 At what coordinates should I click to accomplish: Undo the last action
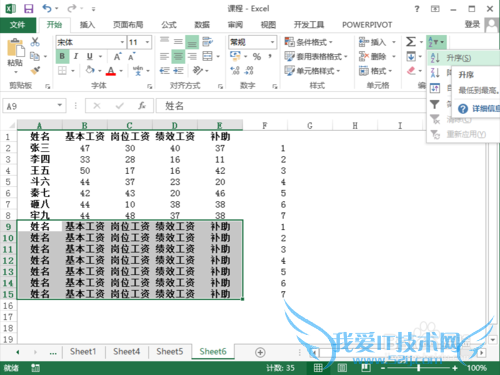(x=47, y=8)
